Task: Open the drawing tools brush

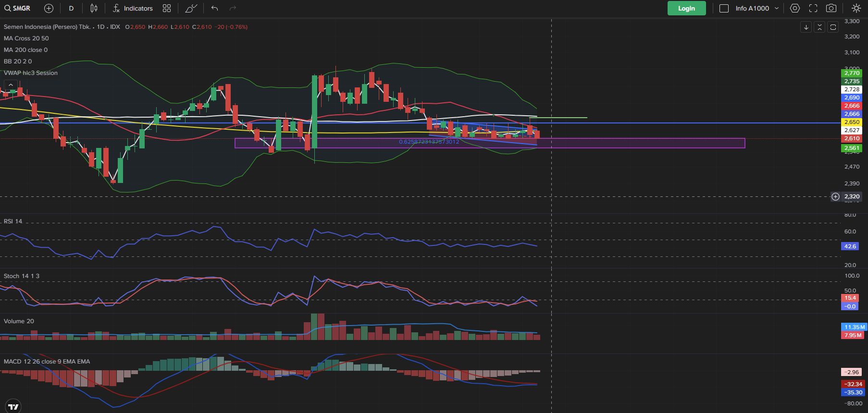Action: point(191,8)
